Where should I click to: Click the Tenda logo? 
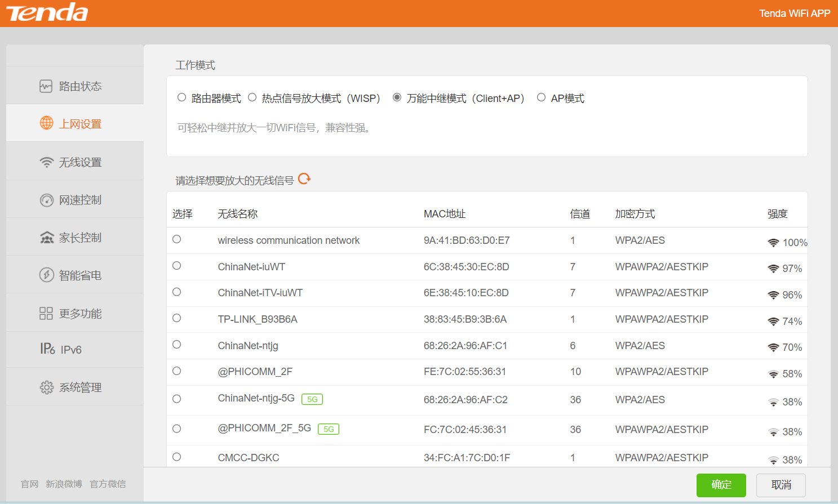[47, 12]
